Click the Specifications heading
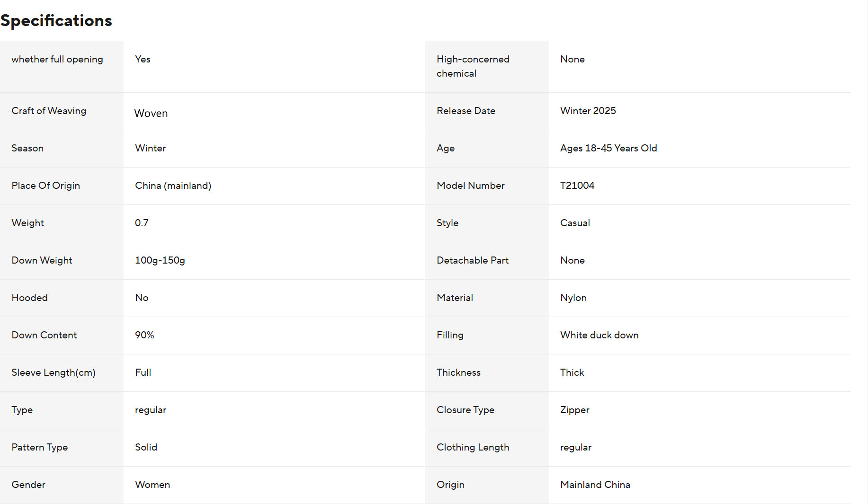The height and width of the screenshot is (504, 868). pos(56,20)
